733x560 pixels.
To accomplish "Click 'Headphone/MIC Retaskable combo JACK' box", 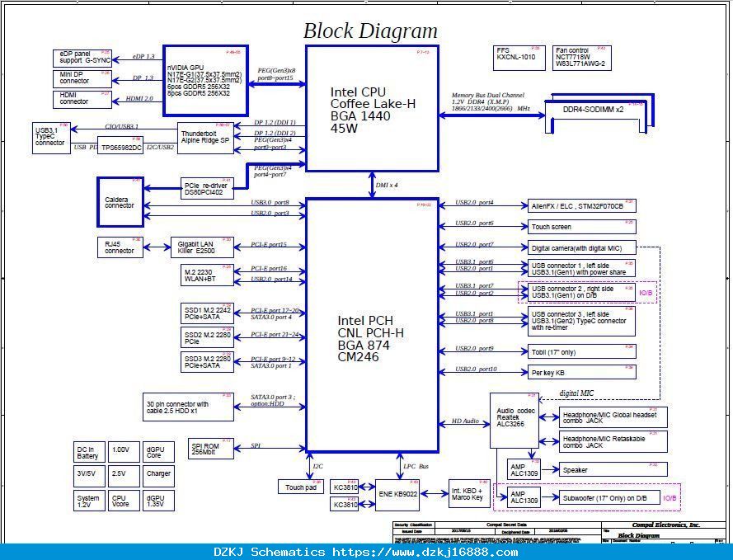I will (x=613, y=442).
